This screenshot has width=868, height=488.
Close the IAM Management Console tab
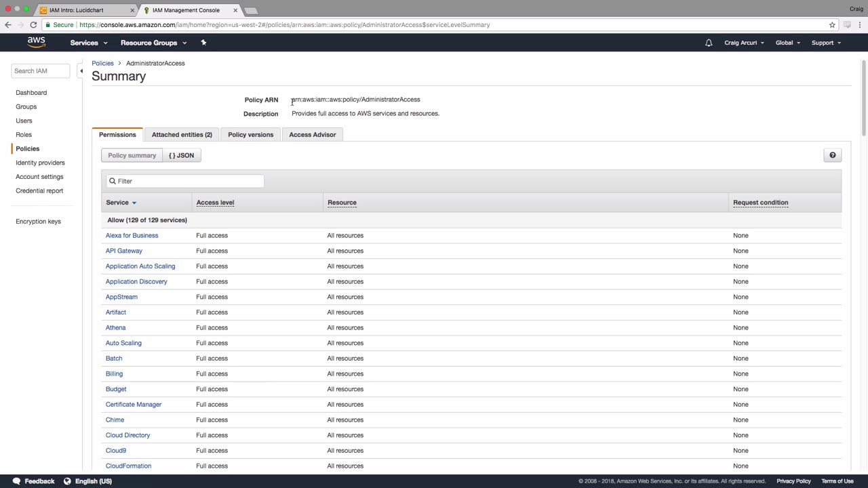[235, 10]
